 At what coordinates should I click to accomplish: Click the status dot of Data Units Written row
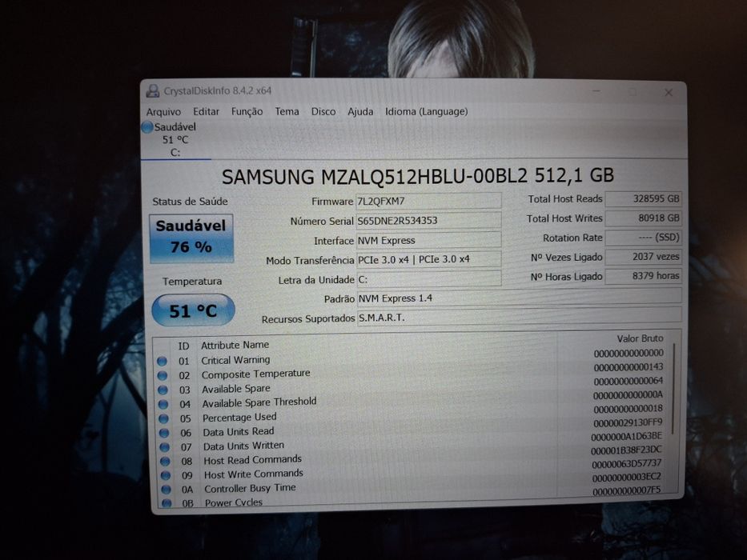tap(165, 447)
